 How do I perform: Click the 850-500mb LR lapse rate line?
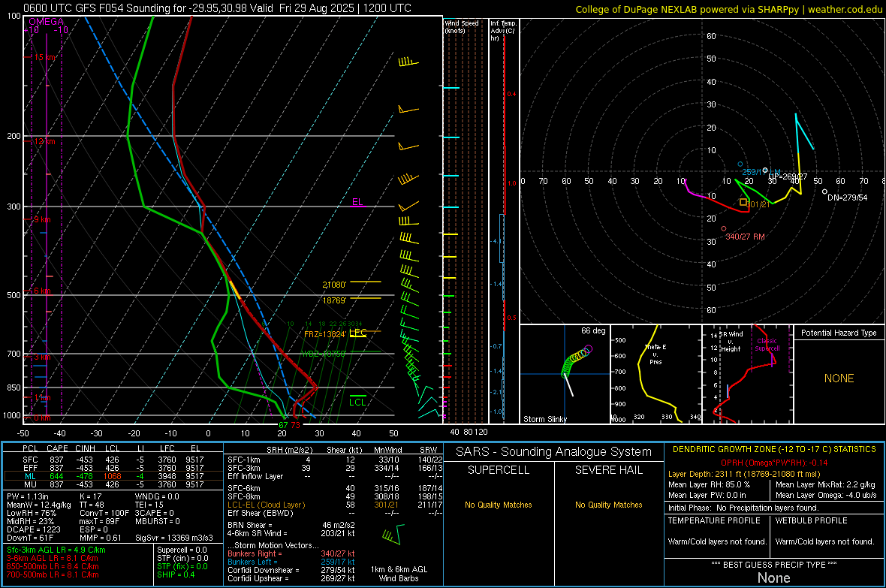(53, 566)
